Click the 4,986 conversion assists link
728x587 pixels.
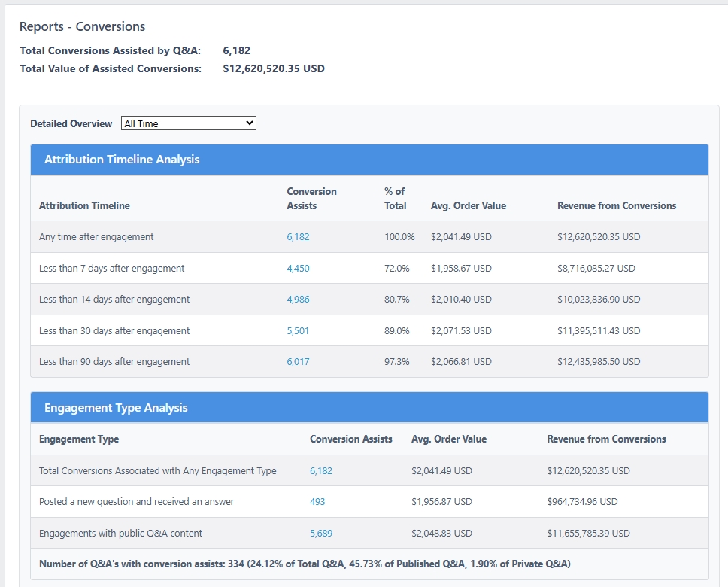(x=298, y=300)
